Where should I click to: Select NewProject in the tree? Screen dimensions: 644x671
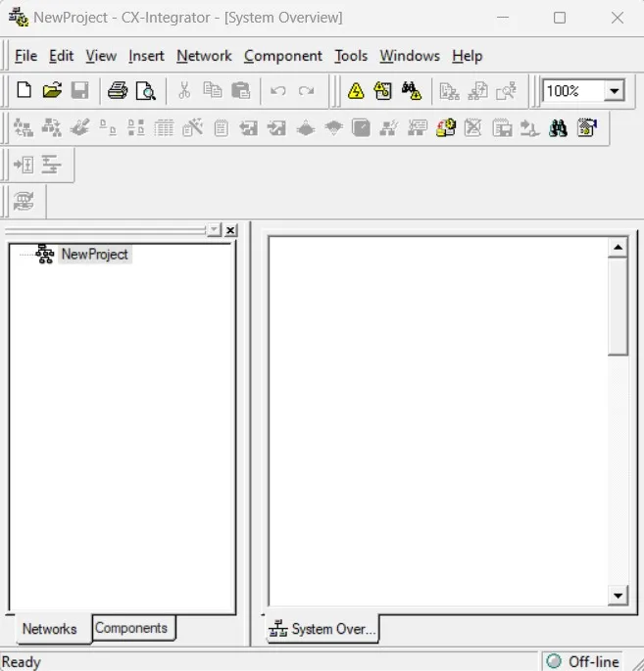pyautogui.click(x=95, y=254)
